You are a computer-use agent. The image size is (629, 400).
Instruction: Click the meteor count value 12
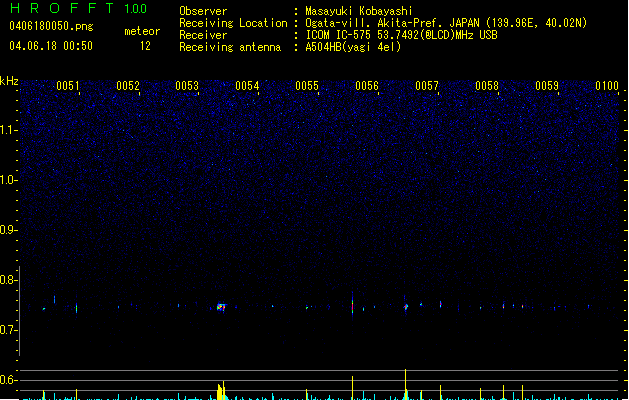[x=145, y=46]
